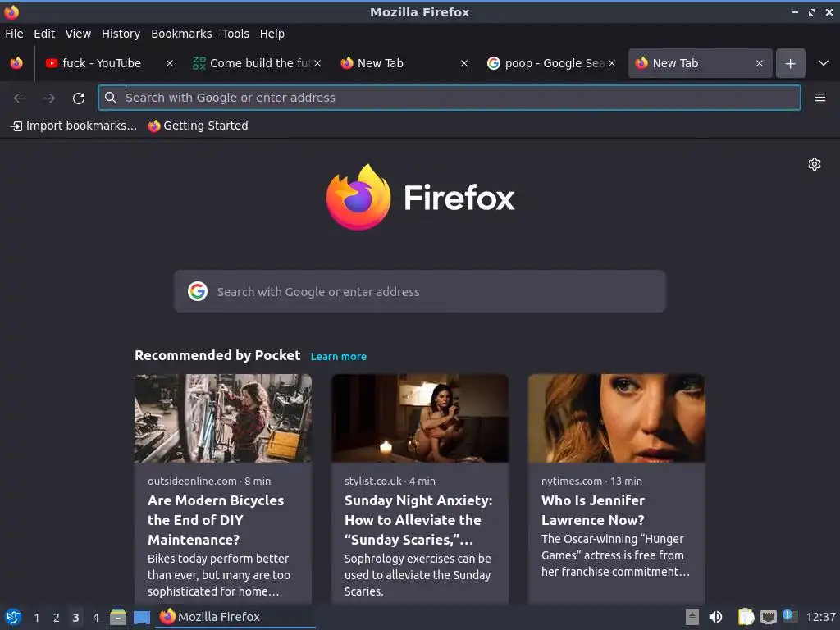
Task: Click 'Are Modern Bicycles the End of DIY Maintenance?' headline
Action: tap(216, 520)
